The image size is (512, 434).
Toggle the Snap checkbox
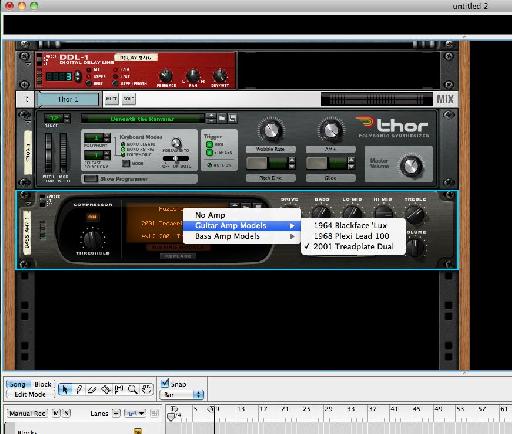(x=165, y=383)
